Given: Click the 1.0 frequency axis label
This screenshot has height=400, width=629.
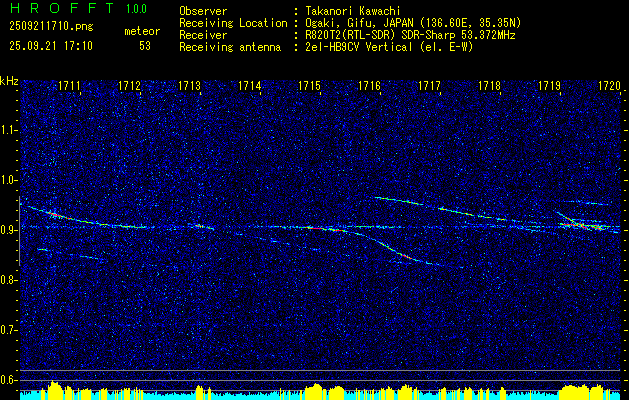Looking at the screenshot, I should coord(9,180).
